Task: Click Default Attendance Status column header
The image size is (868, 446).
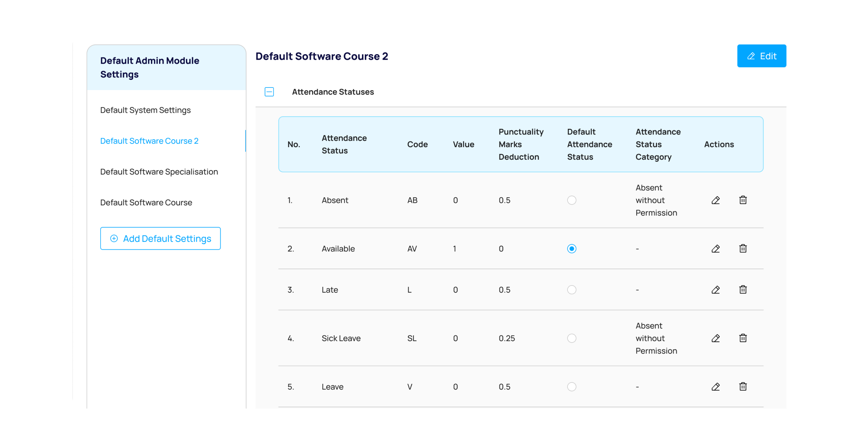Action: point(590,144)
